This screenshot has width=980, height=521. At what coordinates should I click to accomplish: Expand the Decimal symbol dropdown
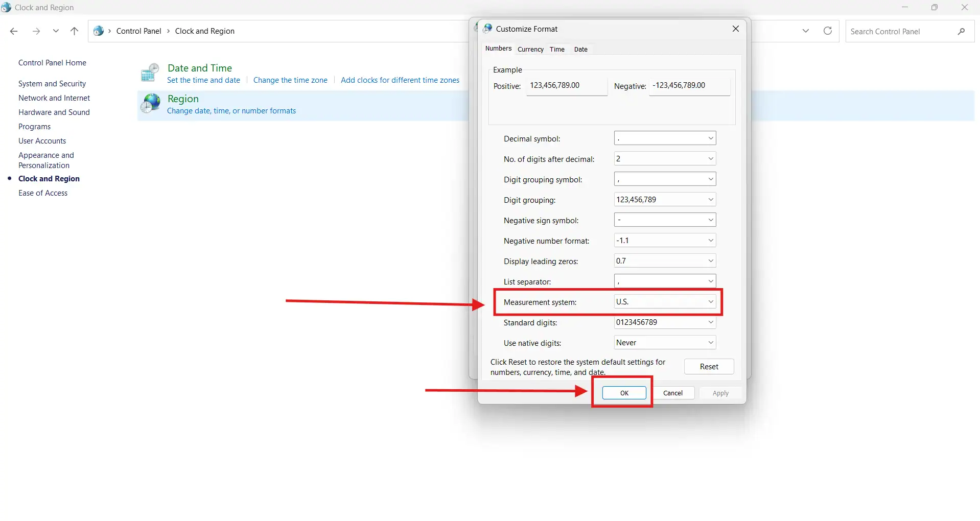(664, 138)
